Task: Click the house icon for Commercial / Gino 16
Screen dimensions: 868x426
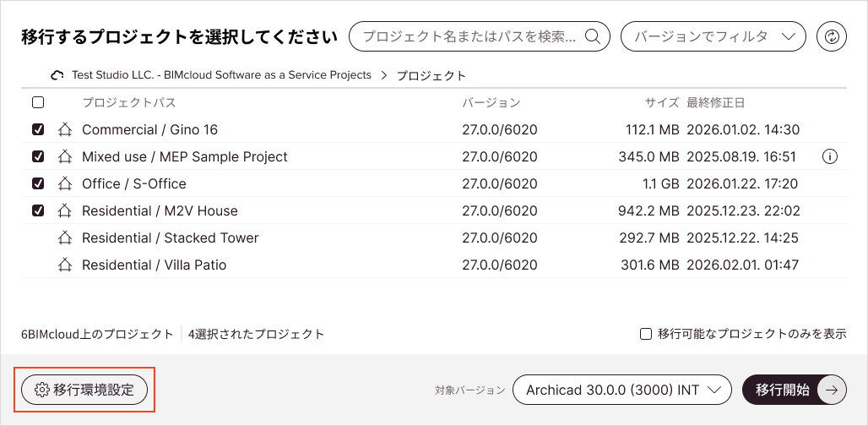Action: pos(65,129)
